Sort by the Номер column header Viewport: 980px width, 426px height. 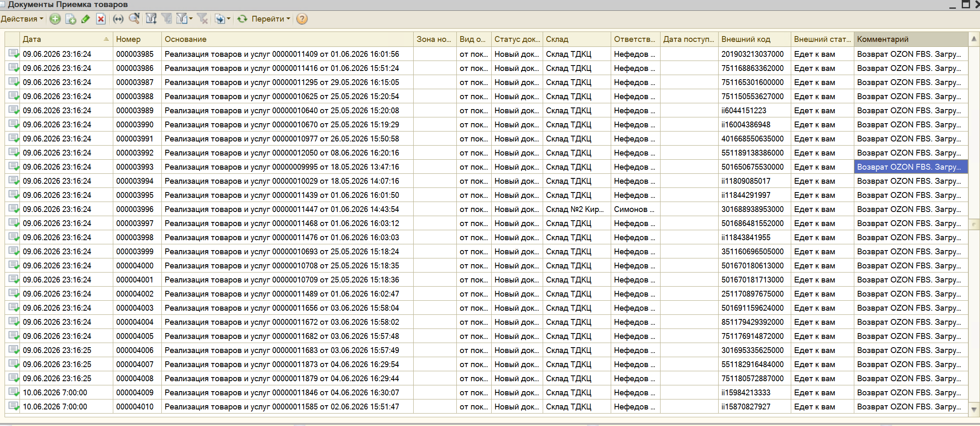[x=137, y=39]
